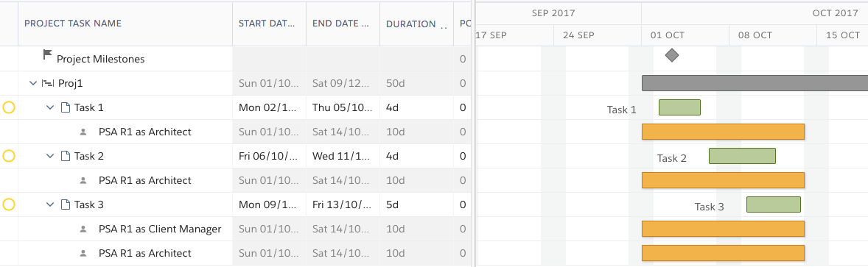Click the gray milestone diamond marker
Screen dimensions: 868x267
pos(672,54)
